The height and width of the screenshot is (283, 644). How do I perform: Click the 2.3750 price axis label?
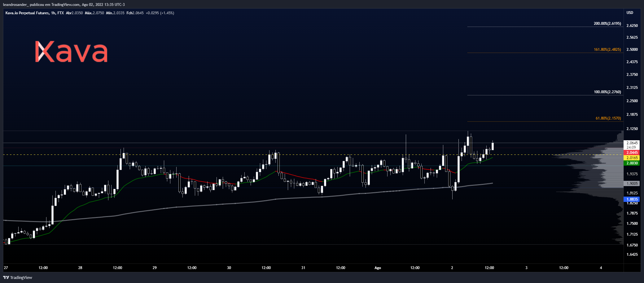click(x=632, y=75)
